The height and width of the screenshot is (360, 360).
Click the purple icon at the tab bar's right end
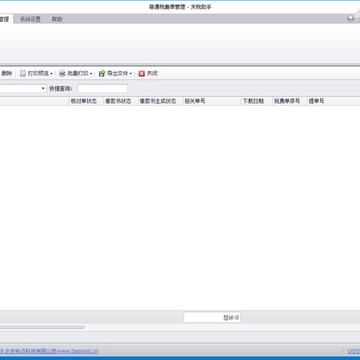tap(350, 19)
